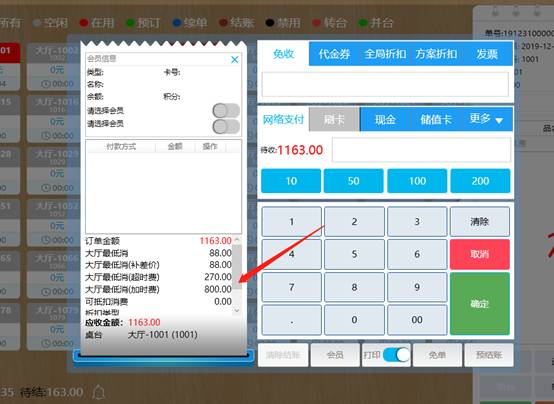
Task: Open the 发票 invoice tab
Action: pyautogui.click(x=487, y=54)
